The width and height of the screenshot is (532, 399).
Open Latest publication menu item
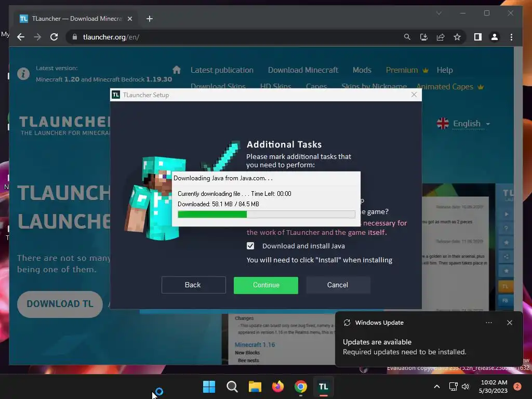click(x=222, y=70)
